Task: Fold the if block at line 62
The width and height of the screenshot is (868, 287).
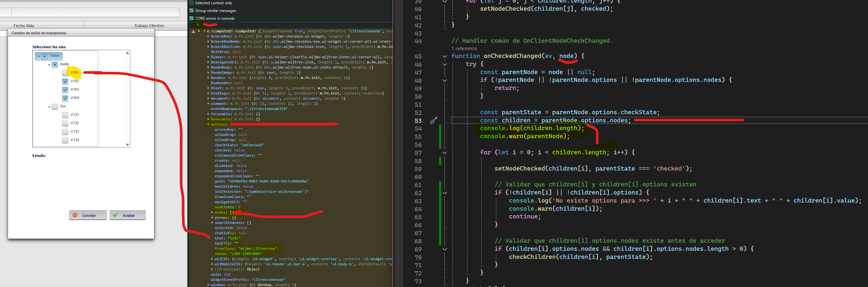Action: click(x=445, y=193)
